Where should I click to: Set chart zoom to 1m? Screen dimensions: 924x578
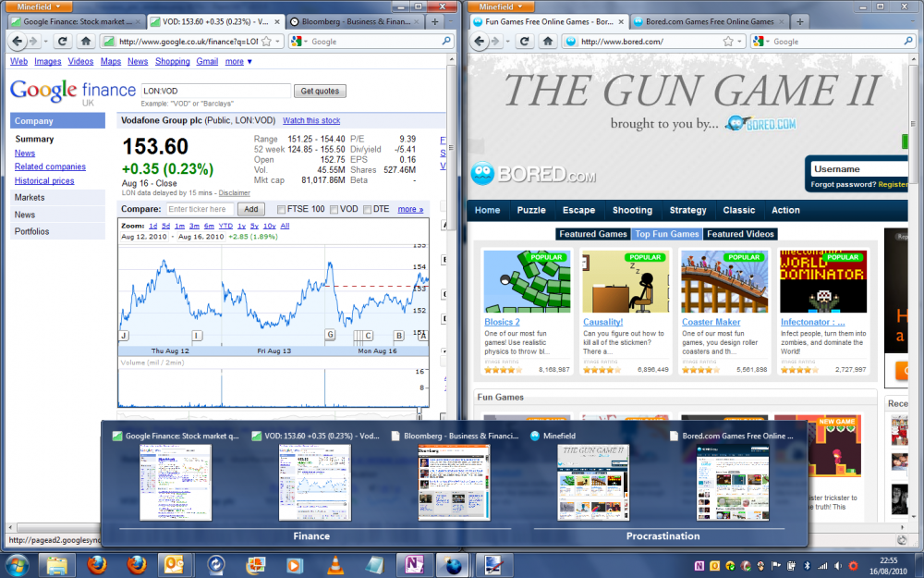point(180,226)
